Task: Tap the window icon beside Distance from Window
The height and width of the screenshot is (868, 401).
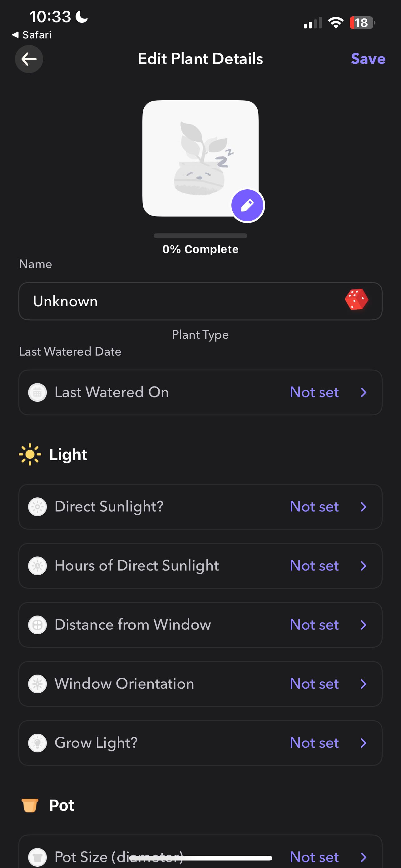Action: pyautogui.click(x=37, y=625)
